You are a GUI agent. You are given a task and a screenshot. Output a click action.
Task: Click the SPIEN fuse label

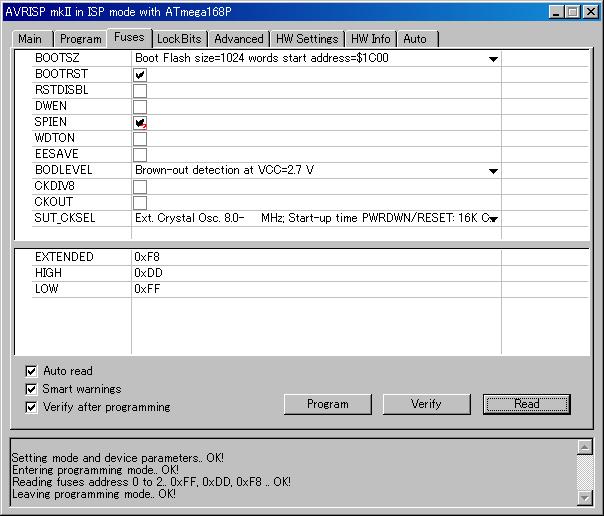[51, 122]
